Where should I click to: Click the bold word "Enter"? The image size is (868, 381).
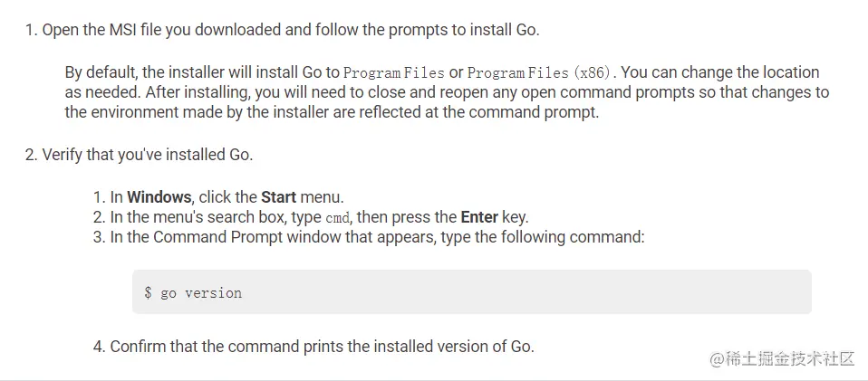pyautogui.click(x=479, y=217)
